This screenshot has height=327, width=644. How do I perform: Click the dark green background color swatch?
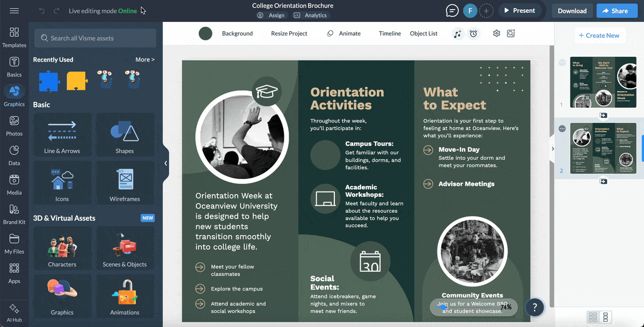tap(206, 33)
